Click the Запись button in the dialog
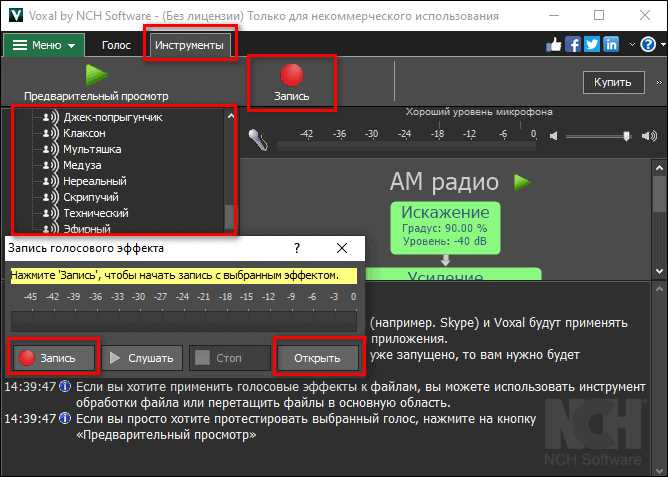The height and width of the screenshot is (477, 668). click(x=54, y=358)
